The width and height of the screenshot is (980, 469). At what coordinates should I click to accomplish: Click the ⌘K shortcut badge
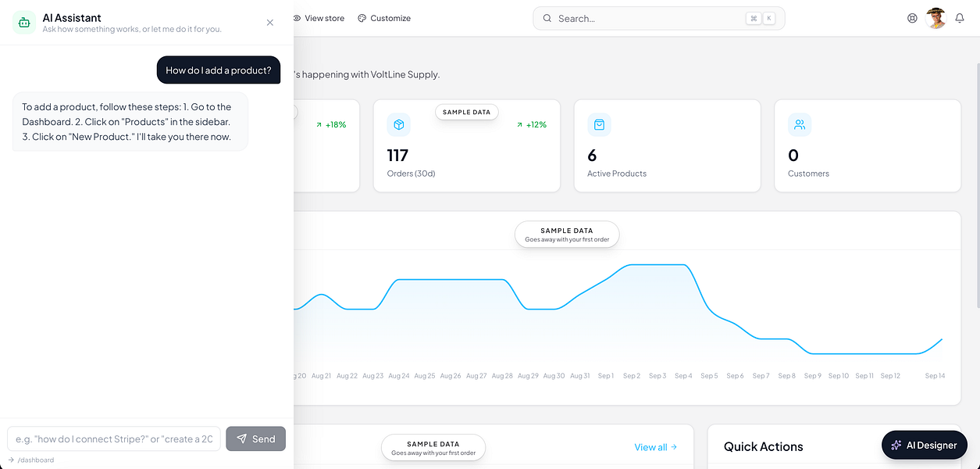[761, 18]
